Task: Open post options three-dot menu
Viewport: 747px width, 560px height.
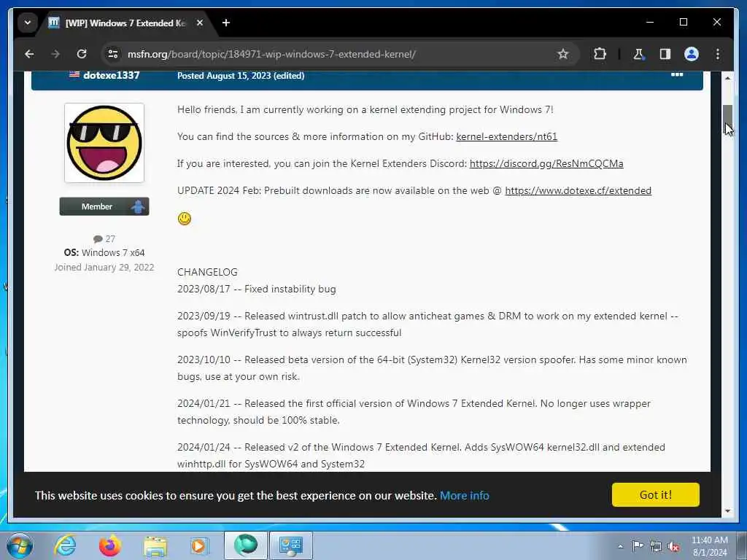Action: pyautogui.click(x=677, y=75)
